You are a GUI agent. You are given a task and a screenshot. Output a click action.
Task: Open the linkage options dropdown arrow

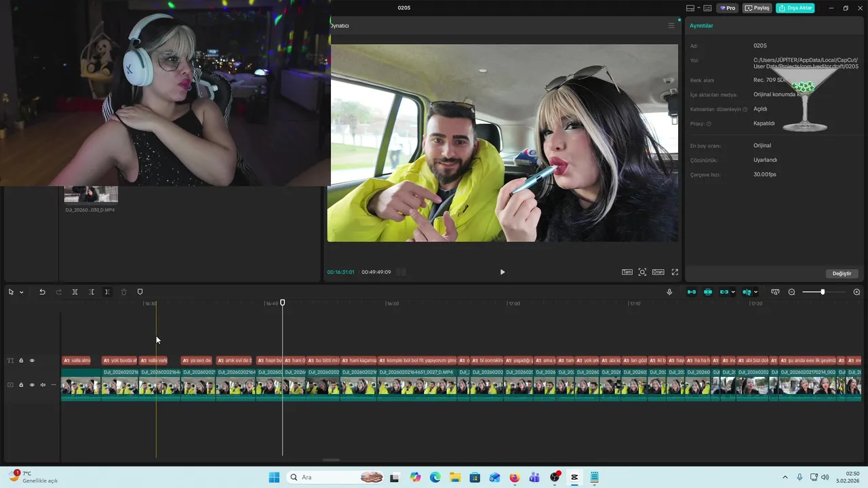pyautogui.click(x=733, y=292)
